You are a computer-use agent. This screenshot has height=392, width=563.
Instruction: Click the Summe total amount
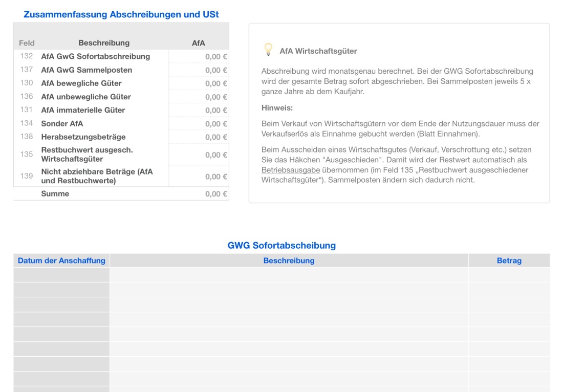[215, 193]
